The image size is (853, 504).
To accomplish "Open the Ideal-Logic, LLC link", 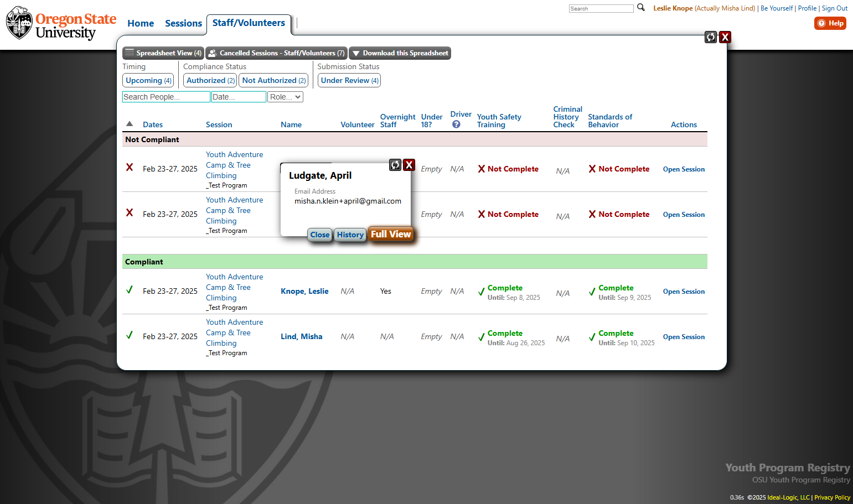I will click(788, 497).
